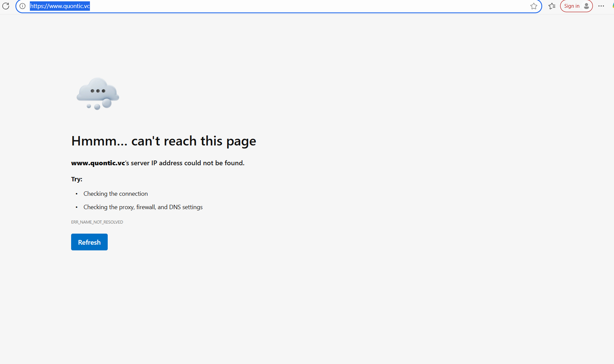This screenshot has width=614, height=364.
Task: Click the colorful Copilot icon at the window edge
Action: [613, 6]
